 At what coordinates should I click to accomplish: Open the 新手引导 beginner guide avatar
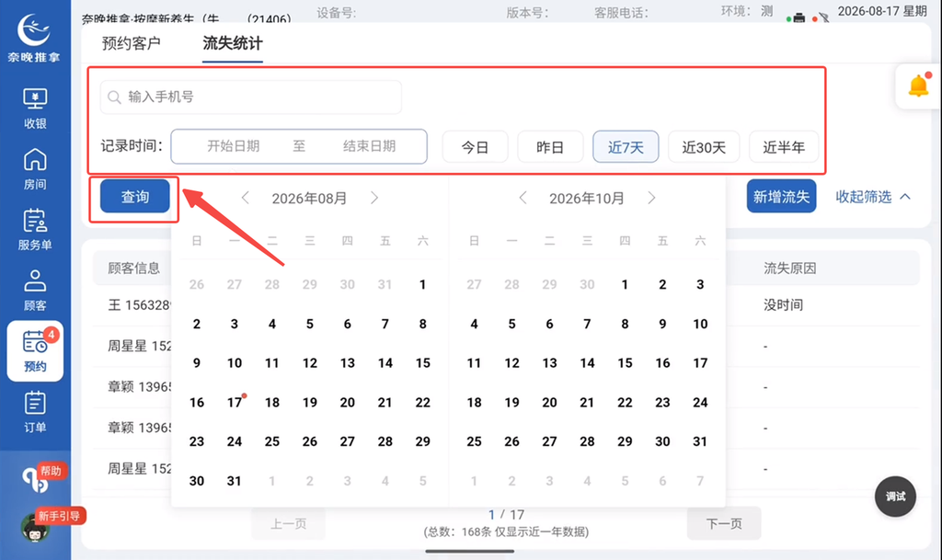coord(36,526)
